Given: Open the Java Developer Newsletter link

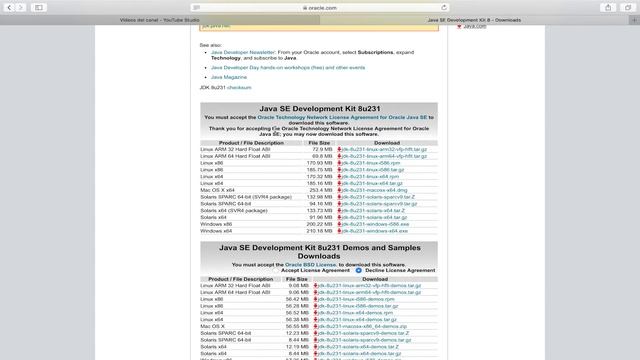Looking at the screenshot, I should [x=243, y=52].
